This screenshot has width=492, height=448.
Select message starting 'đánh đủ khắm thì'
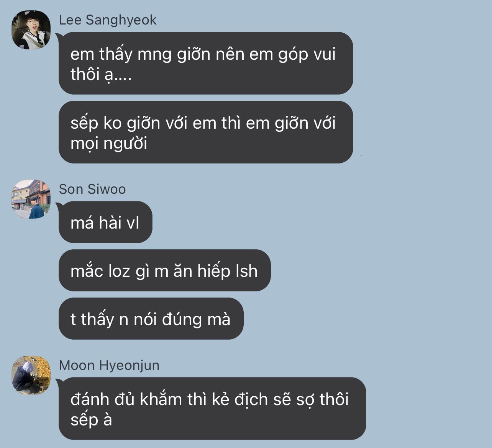(212, 409)
